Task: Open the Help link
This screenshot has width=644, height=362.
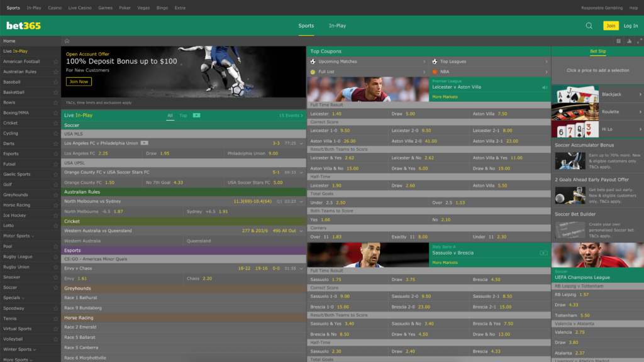Action: click(633, 8)
